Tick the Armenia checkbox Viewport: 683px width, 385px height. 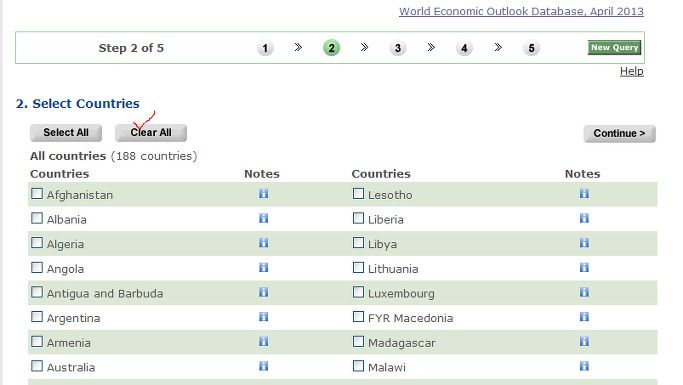pos(37,341)
